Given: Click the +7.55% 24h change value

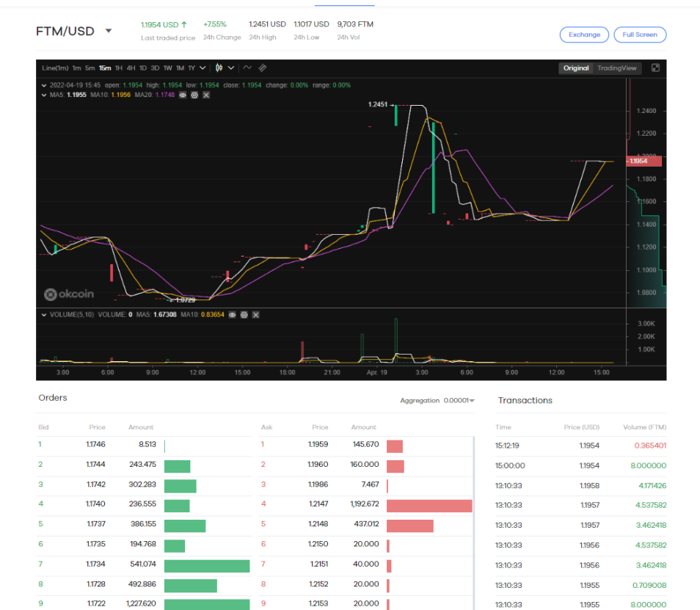Looking at the screenshot, I should coord(215,24).
